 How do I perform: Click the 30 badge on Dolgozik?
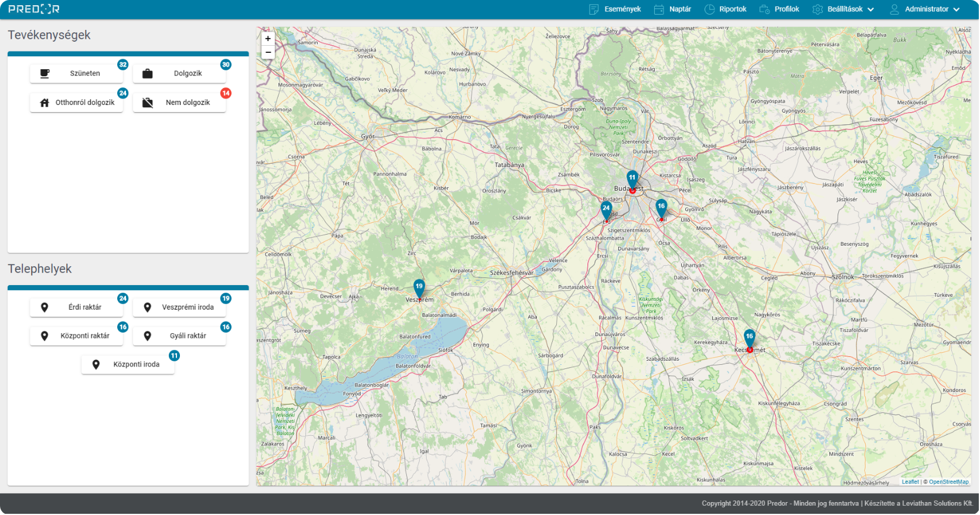[x=226, y=65]
